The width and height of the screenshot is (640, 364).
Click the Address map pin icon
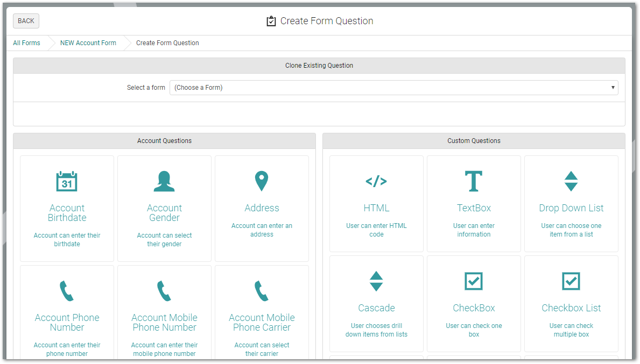click(x=262, y=181)
